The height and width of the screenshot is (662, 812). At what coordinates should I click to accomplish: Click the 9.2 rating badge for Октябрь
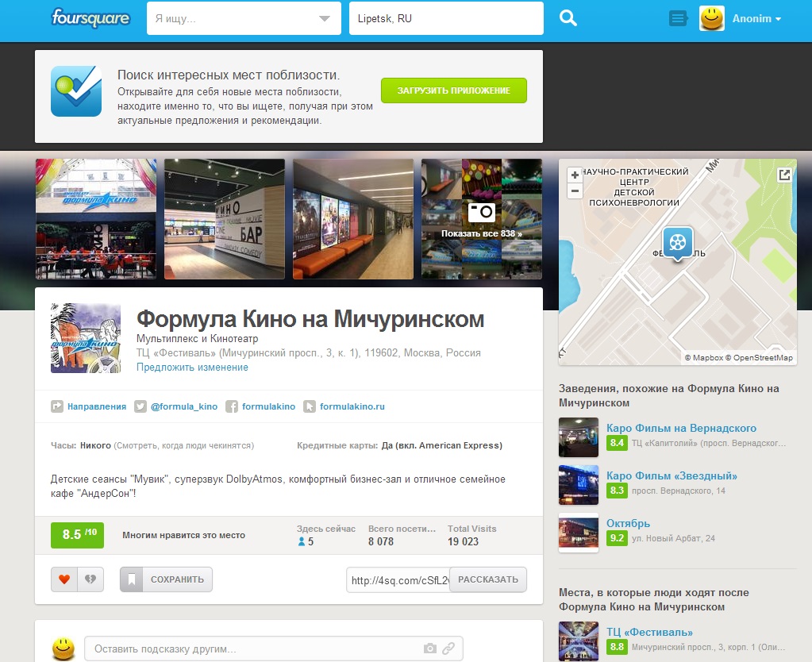coord(617,538)
